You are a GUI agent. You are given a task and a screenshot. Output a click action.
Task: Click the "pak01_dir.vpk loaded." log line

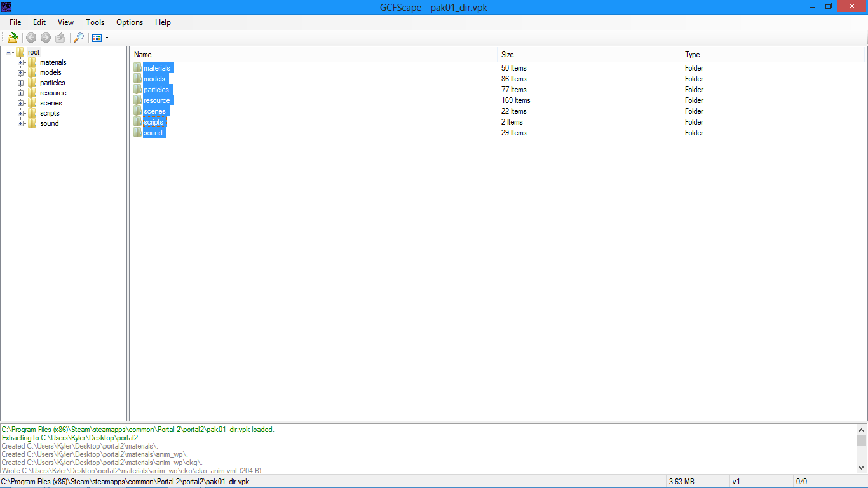click(x=138, y=430)
